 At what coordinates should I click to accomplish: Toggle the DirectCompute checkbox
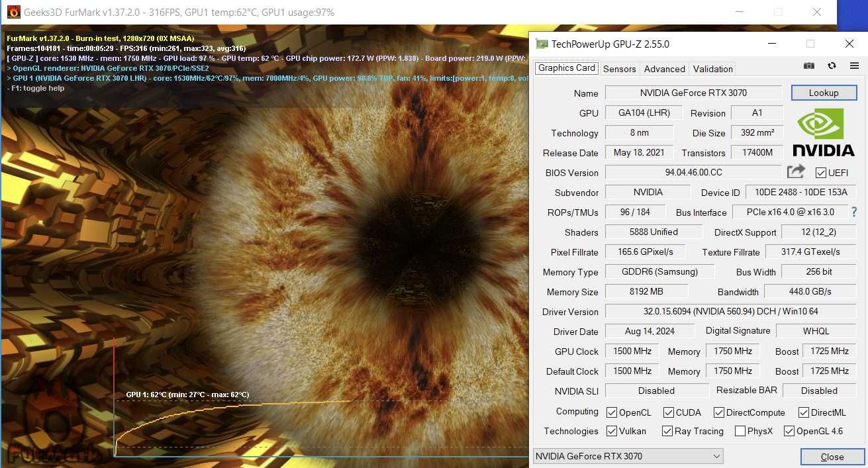tap(719, 412)
